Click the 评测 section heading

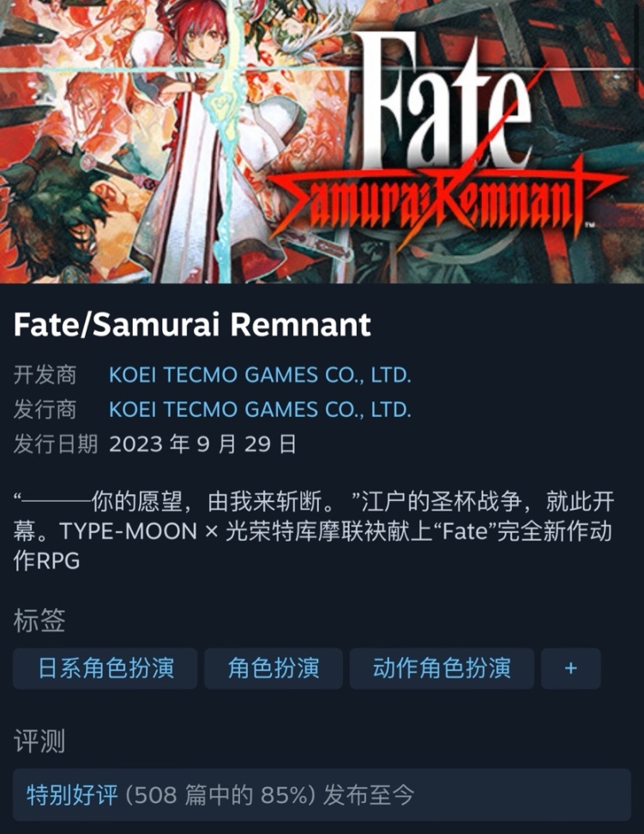click(39, 741)
